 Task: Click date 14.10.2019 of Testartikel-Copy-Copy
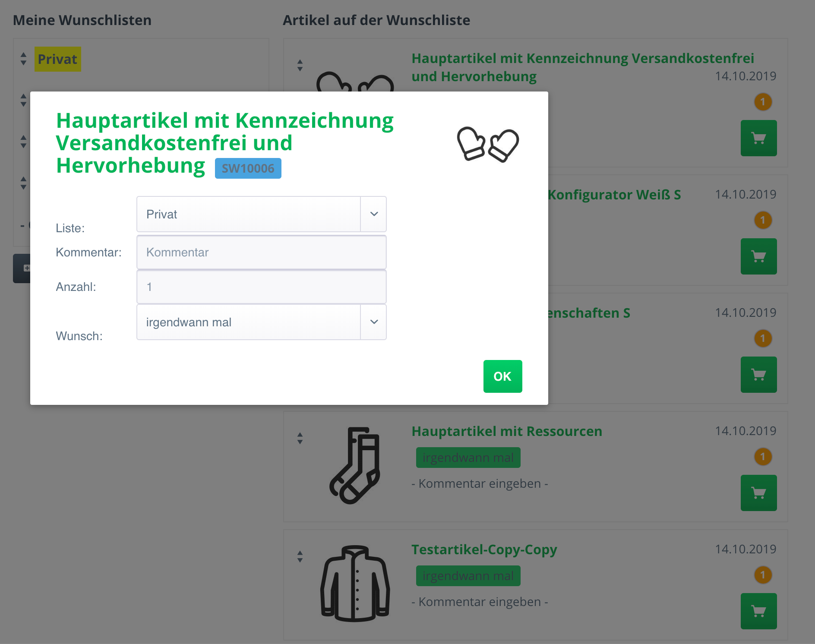[x=746, y=549]
